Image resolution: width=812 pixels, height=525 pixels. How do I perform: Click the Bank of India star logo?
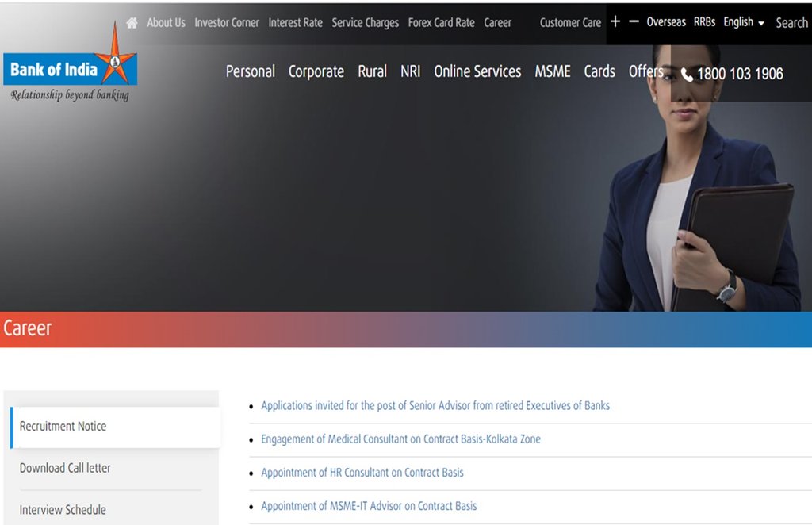[116, 55]
